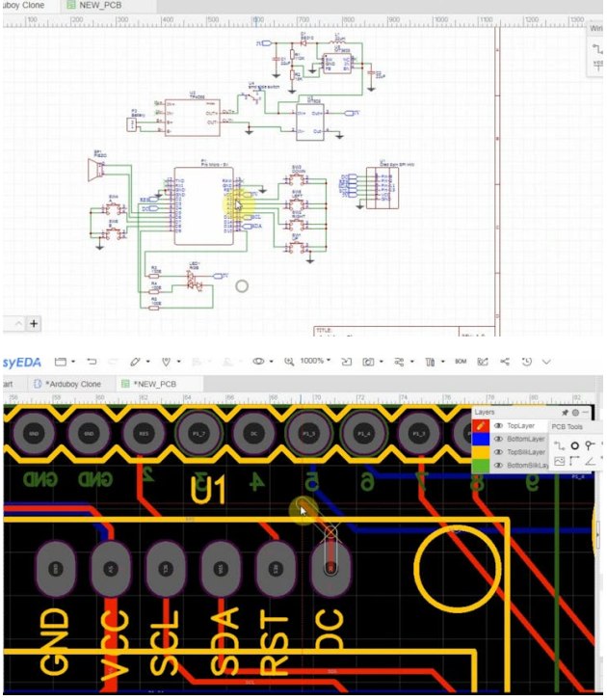
Task: Select the Image tool in PCB Tools
Action: 562,463
